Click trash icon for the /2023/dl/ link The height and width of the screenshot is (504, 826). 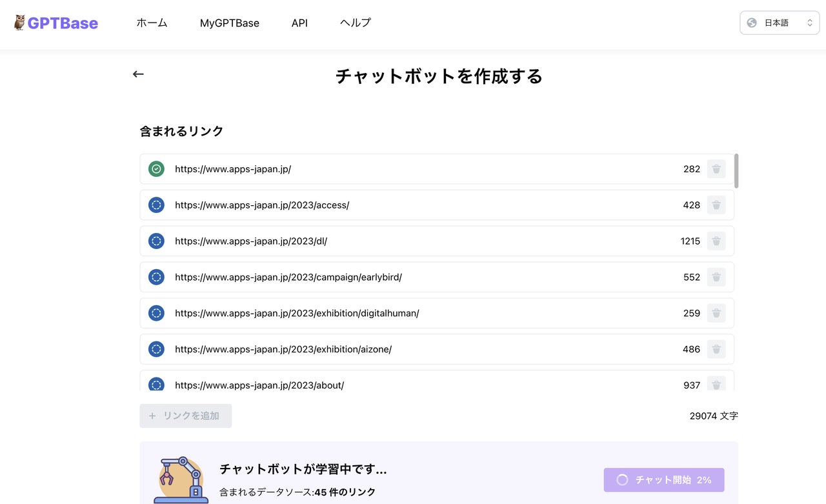716,241
